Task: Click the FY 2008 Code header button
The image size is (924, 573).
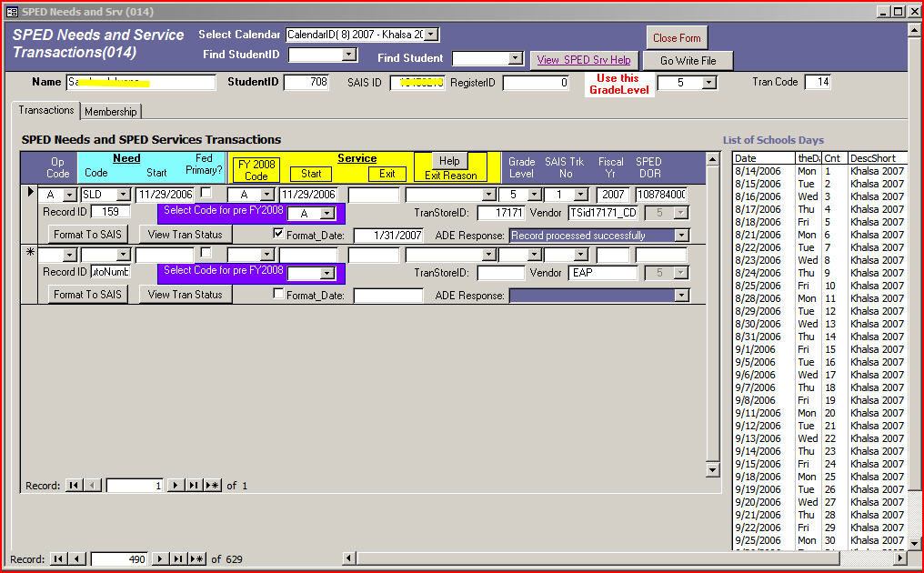Action: click(256, 170)
